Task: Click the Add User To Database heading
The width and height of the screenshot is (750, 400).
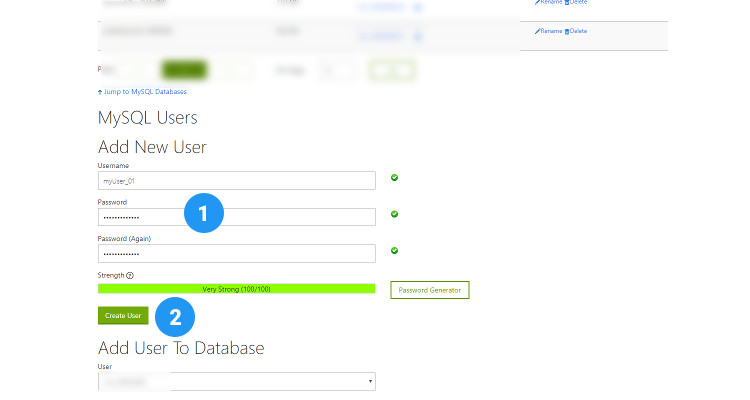Action: click(x=181, y=348)
